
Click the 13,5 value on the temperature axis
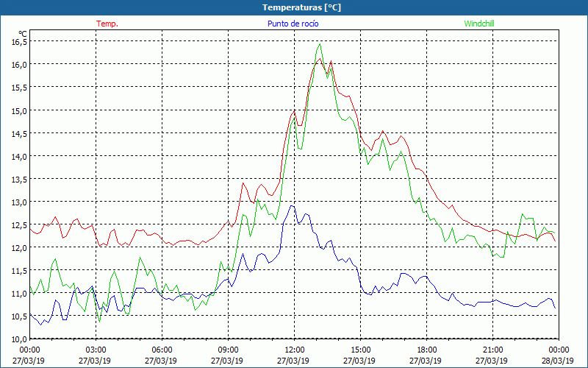click(x=19, y=179)
